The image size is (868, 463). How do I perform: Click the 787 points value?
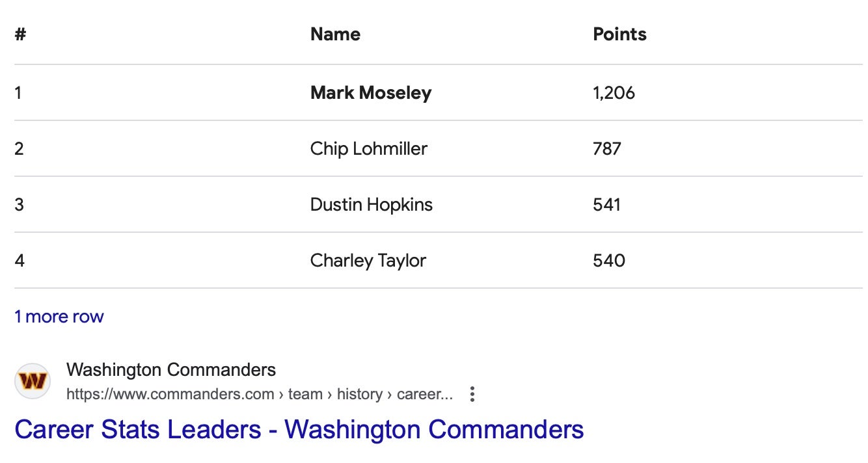pos(607,149)
